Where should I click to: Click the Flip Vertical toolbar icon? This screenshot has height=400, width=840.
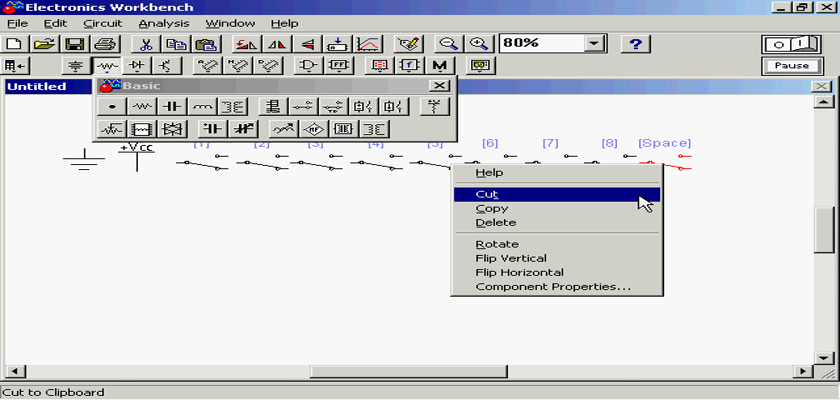tap(307, 44)
